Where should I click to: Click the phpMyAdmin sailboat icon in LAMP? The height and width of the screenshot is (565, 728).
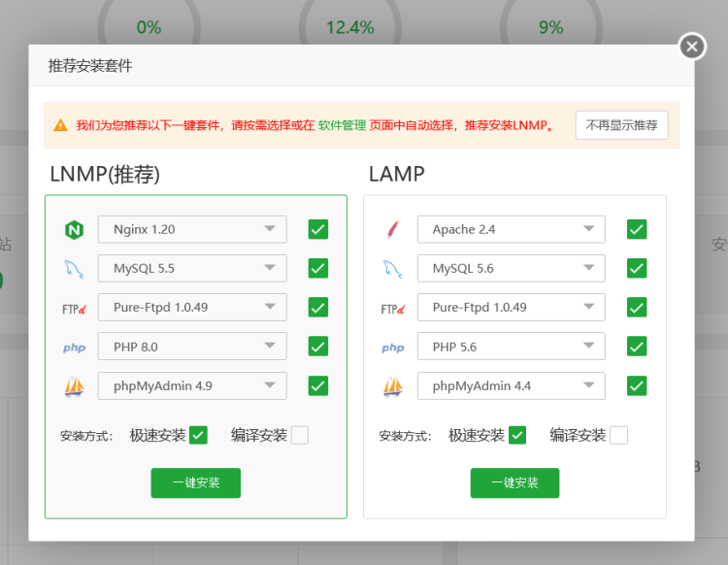[393, 386]
